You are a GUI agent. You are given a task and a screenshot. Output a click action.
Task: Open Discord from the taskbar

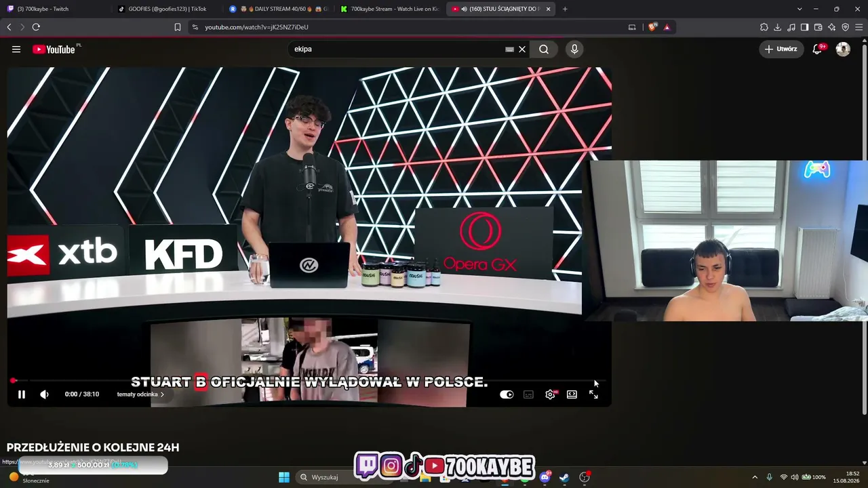[x=545, y=477]
